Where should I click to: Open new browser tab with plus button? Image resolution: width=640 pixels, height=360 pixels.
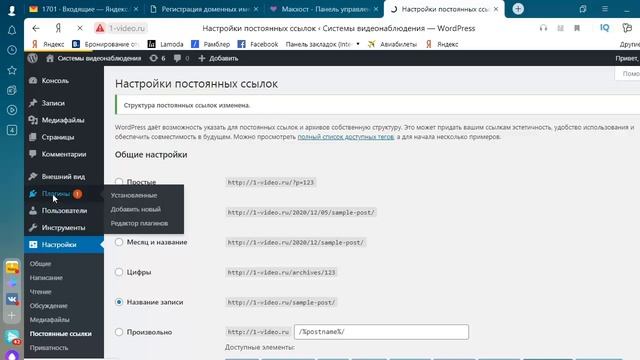click(x=518, y=9)
